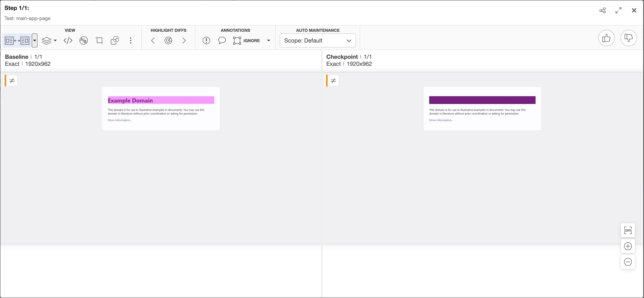Screen dimensions: 644x298
Task: Open the Ignore annotation dropdown arrow
Action: [x=268, y=41]
